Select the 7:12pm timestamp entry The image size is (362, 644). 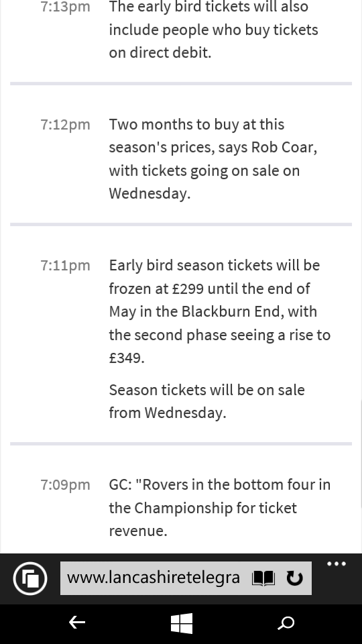tap(65, 125)
